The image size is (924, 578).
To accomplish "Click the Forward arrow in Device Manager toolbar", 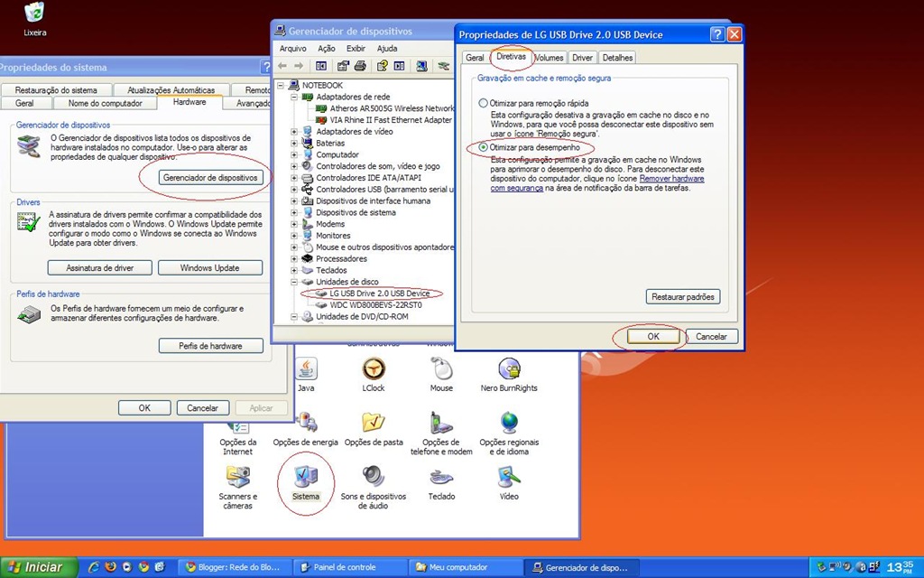I will pyautogui.click(x=299, y=66).
